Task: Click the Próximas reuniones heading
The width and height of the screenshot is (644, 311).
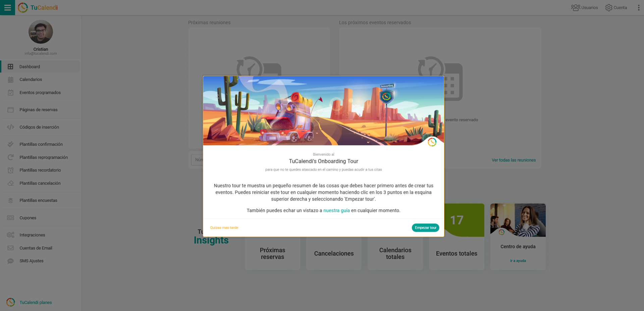Action: tap(209, 23)
